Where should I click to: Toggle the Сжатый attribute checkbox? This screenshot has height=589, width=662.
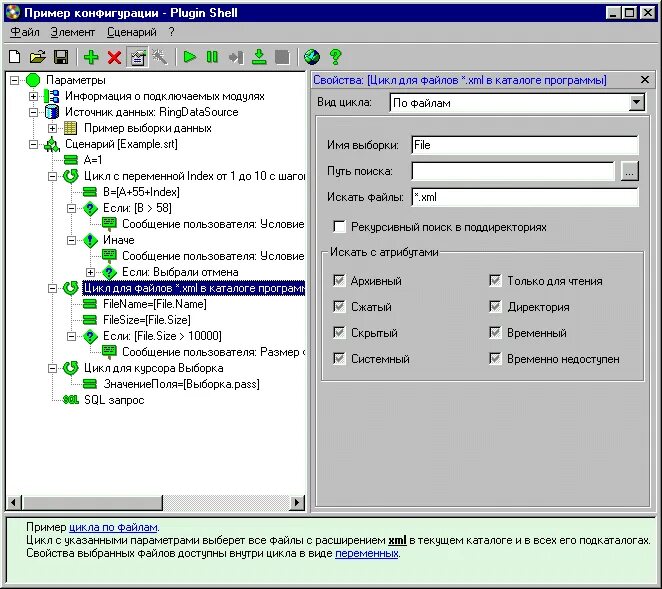(339, 307)
